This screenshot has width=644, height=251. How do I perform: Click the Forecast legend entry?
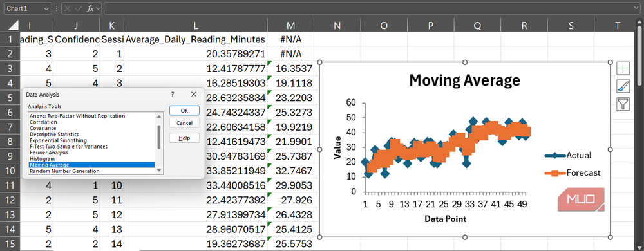[572, 173]
